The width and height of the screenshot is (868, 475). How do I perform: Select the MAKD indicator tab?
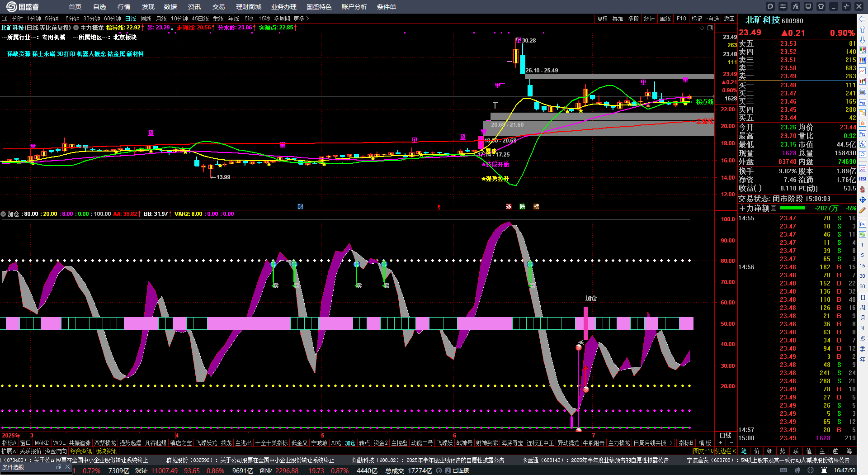[x=42, y=443]
